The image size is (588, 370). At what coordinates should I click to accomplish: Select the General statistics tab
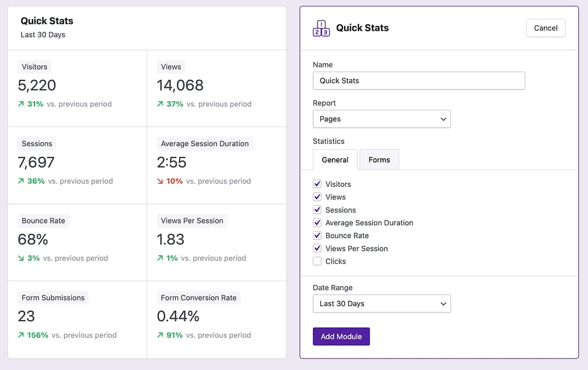(335, 160)
